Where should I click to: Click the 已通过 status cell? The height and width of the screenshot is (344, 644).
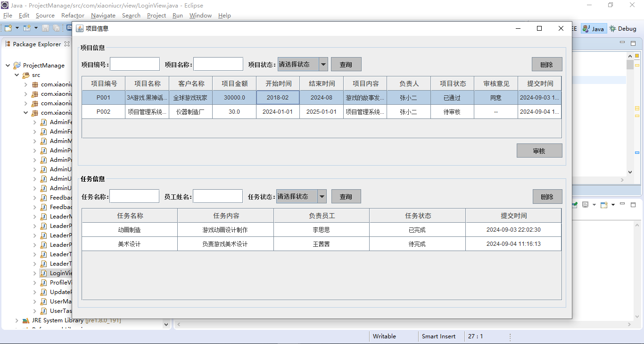452,98
